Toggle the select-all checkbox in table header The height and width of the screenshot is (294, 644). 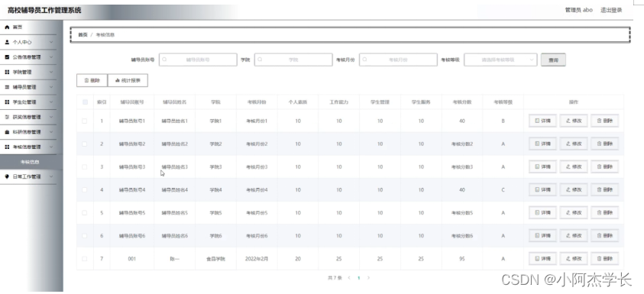click(85, 102)
